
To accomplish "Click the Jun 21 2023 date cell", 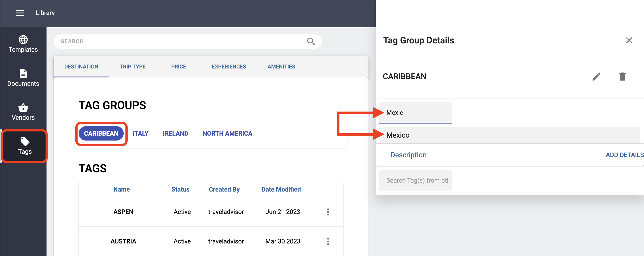I will click(282, 212).
